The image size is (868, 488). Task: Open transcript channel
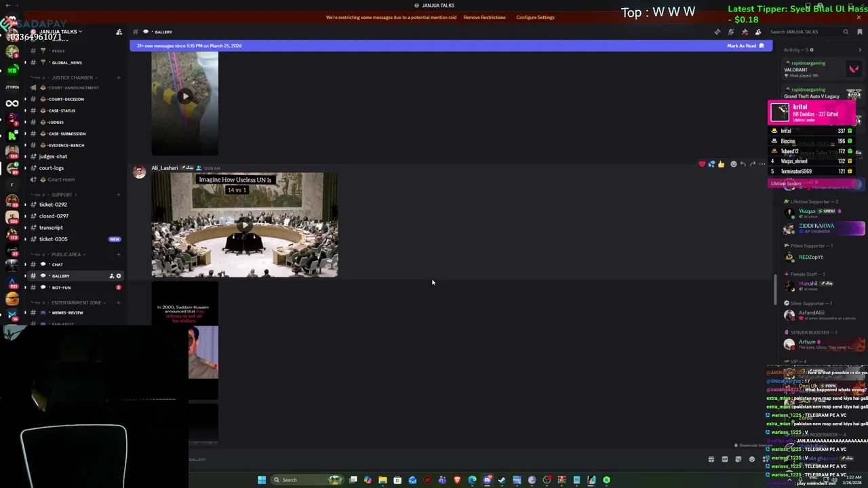click(75, 228)
